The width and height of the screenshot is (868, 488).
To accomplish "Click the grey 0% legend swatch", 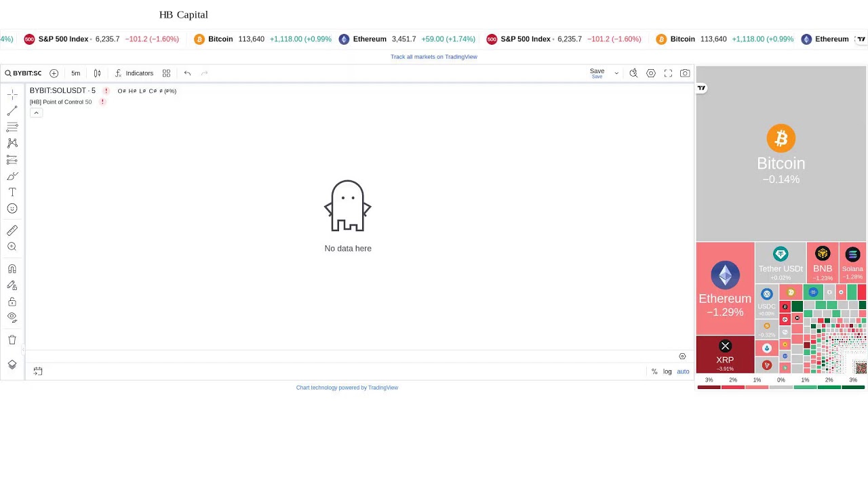I will 781,387.
